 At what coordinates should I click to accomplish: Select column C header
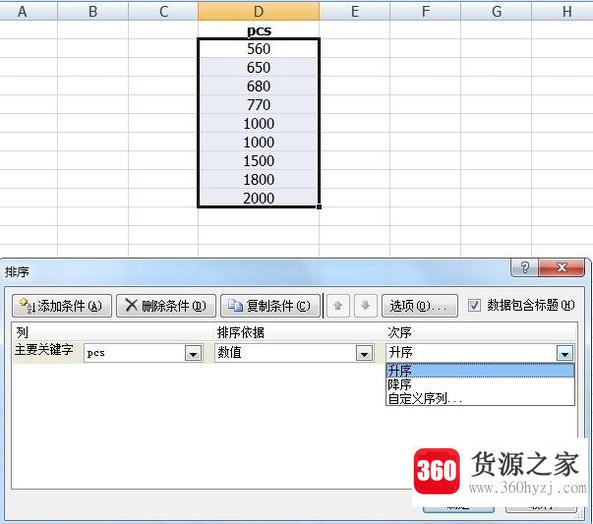click(x=163, y=11)
